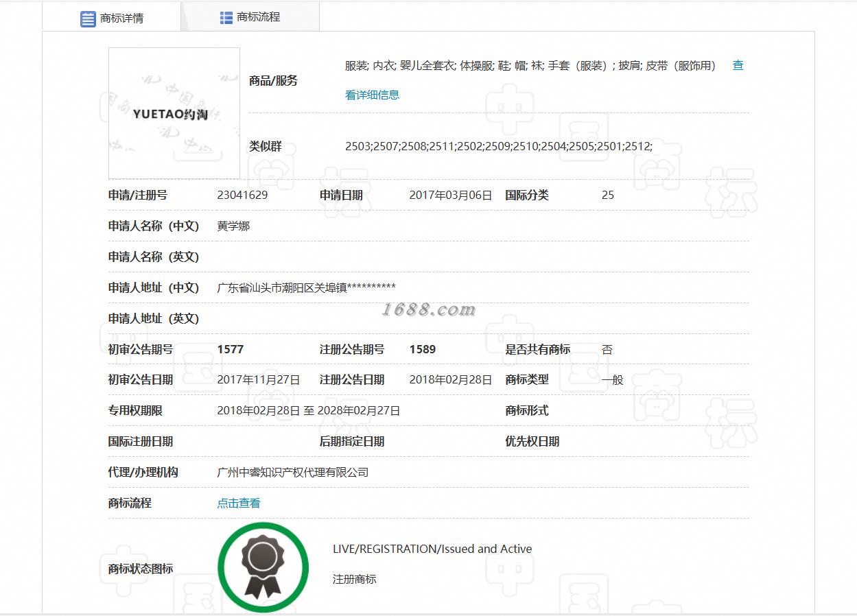Select exclusive right period 2018年02月28日 至 2028年02月27日
The height and width of the screenshot is (616, 857).
coord(309,410)
